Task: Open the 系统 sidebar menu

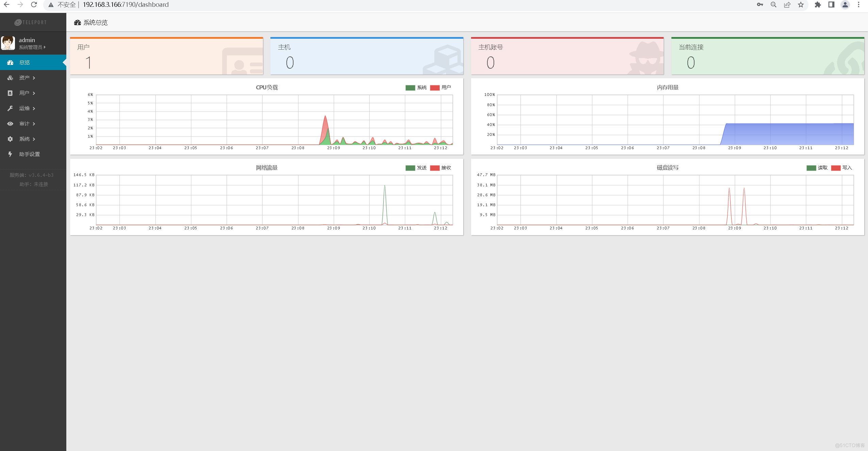Action: pos(33,139)
